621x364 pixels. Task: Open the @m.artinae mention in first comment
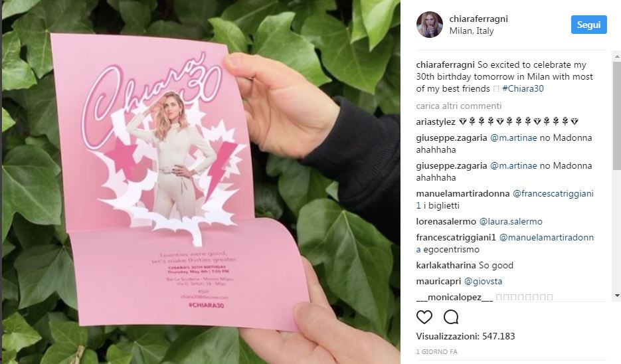click(x=513, y=138)
